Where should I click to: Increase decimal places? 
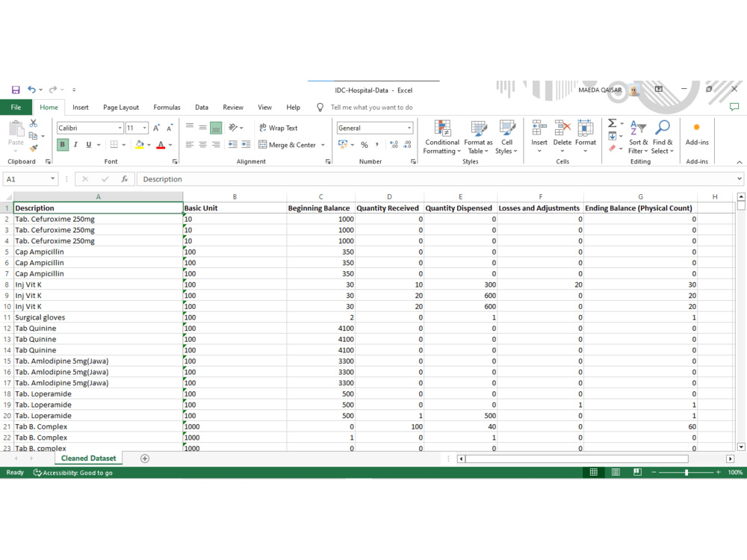(x=394, y=145)
